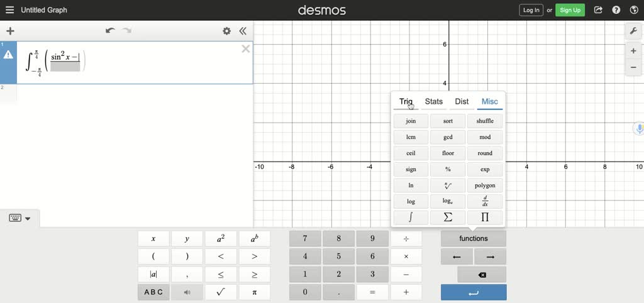Switch keyboard to ABC letters
Screen dimensions: 644x303
click(153, 292)
